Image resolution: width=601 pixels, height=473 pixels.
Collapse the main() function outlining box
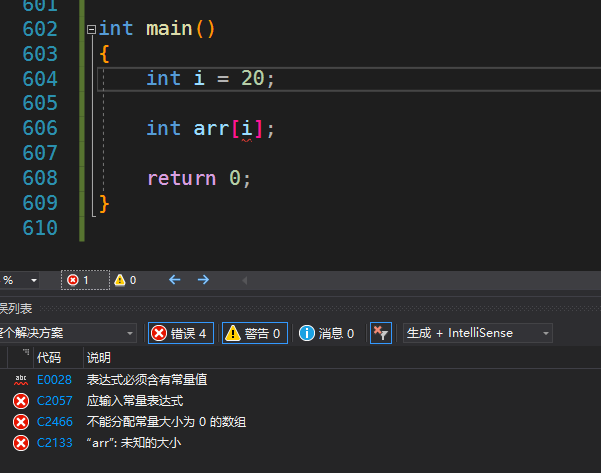click(x=91, y=30)
